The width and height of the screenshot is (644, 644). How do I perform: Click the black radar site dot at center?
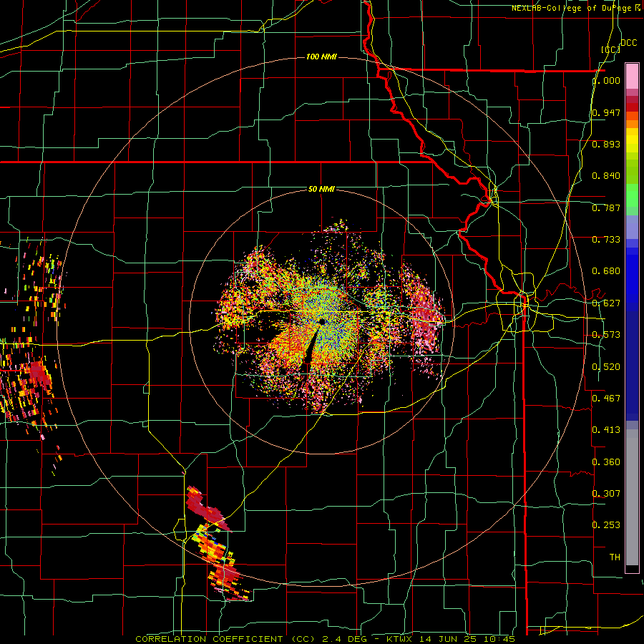(322, 321)
